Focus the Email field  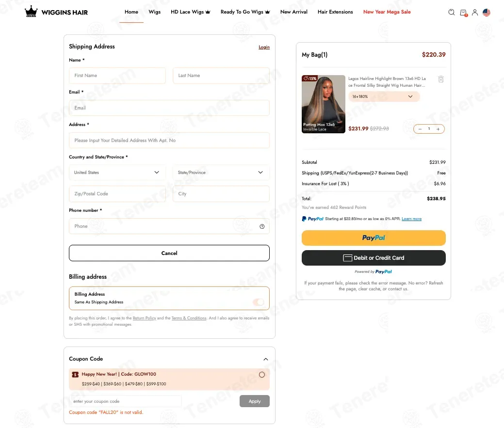point(169,108)
